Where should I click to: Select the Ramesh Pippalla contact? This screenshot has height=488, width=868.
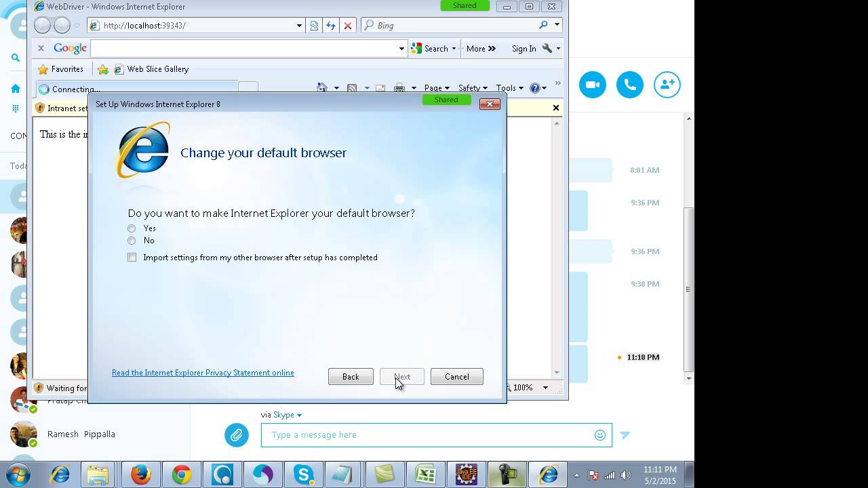80,434
